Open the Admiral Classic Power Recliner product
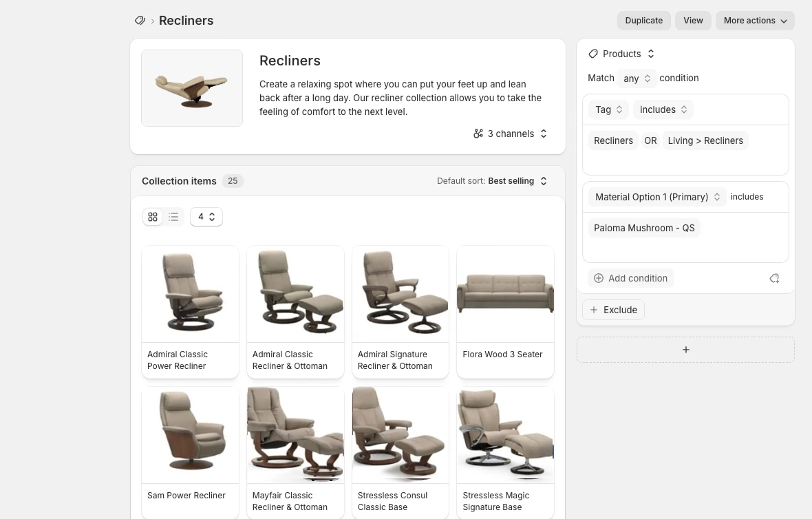The height and width of the screenshot is (519, 812). (190, 312)
